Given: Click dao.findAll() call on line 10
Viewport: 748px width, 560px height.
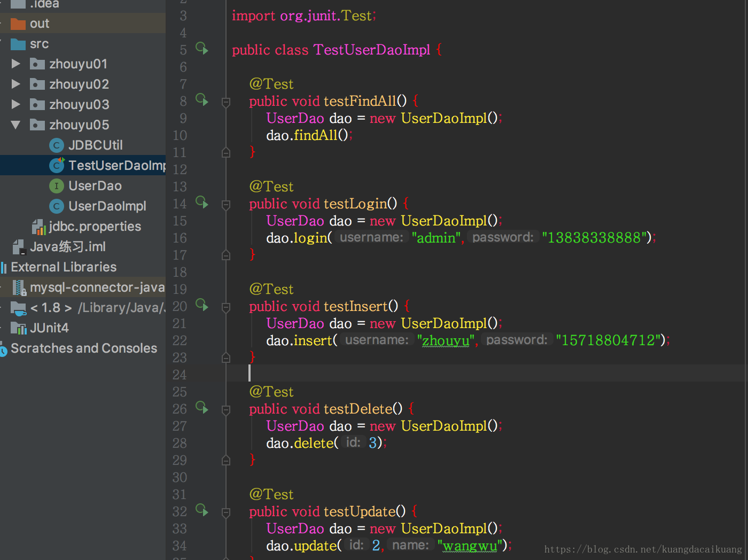Looking at the screenshot, I should [x=309, y=135].
